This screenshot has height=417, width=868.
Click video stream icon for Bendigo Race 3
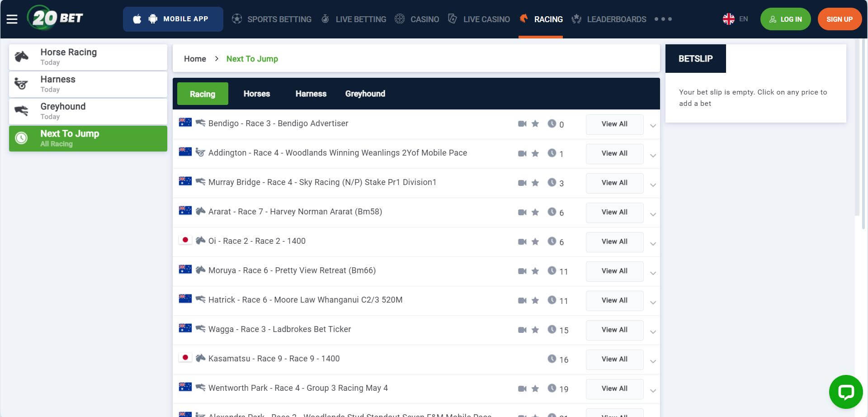tap(522, 124)
